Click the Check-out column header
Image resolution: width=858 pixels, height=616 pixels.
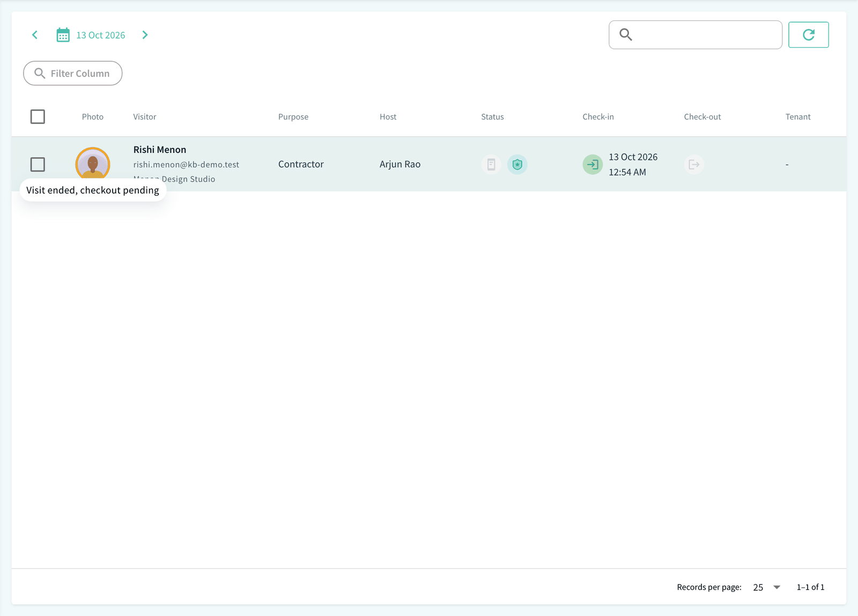pos(702,117)
